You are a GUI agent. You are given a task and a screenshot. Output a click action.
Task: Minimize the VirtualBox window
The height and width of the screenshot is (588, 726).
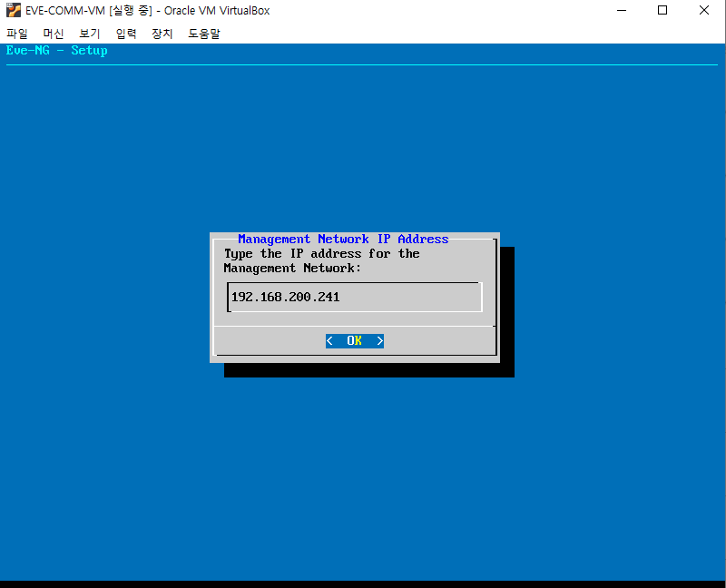pyautogui.click(x=622, y=10)
